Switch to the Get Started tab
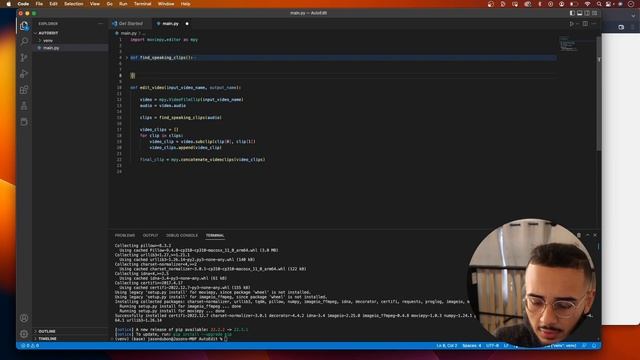Image resolution: width=640 pixels, height=360 pixels. tap(131, 24)
